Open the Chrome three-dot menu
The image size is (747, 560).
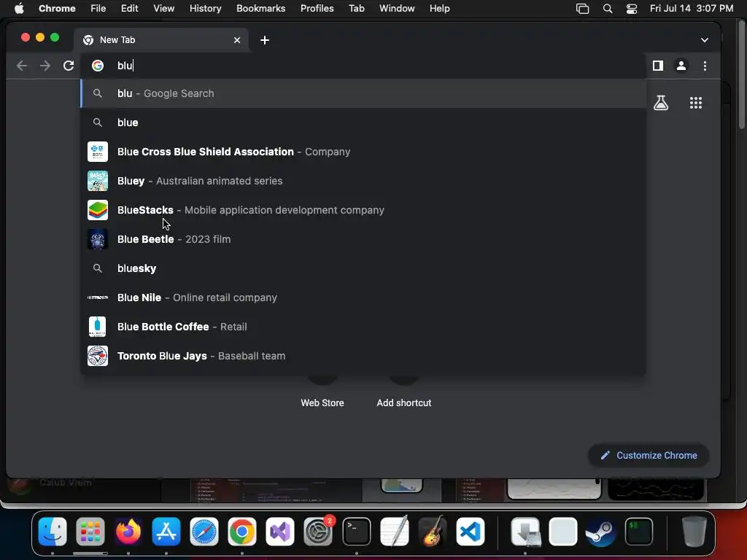coord(705,66)
